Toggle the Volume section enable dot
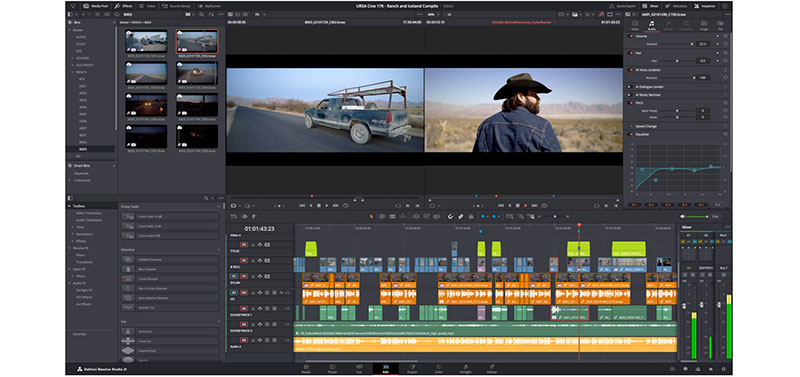The image size is (800, 377). (x=631, y=37)
